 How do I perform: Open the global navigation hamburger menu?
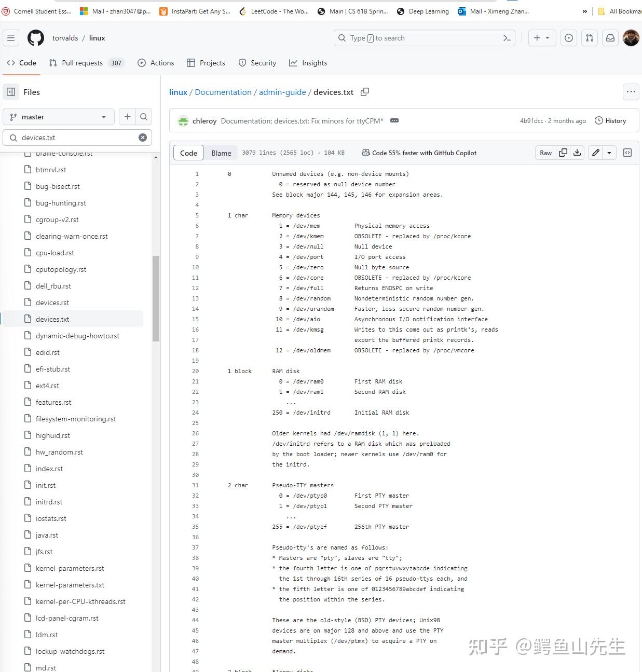[11, 37]
